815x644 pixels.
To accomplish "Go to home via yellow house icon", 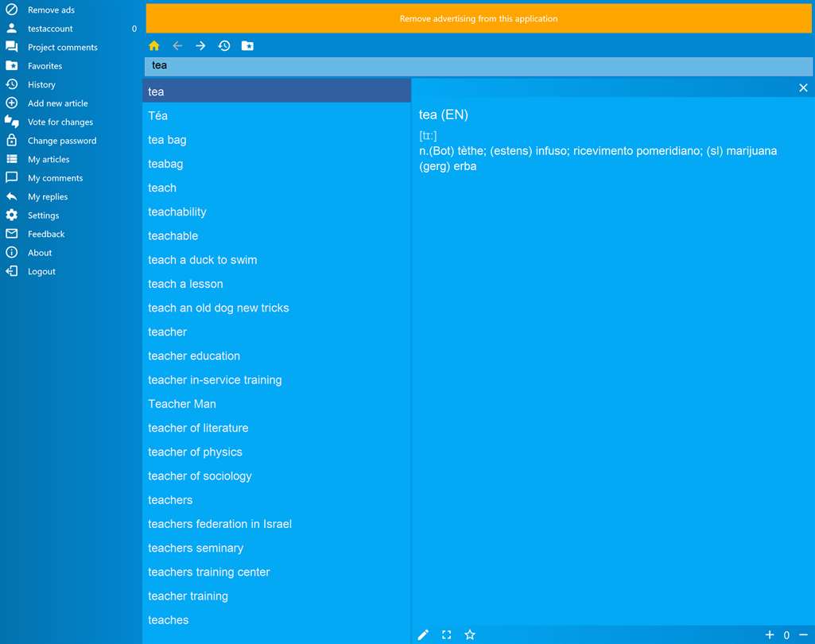I will tap(153, 46).
